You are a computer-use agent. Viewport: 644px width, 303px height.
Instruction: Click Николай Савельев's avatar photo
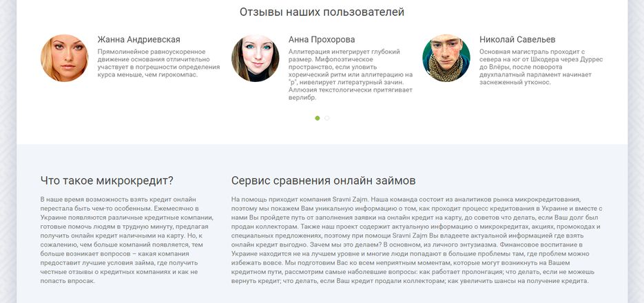446,58
